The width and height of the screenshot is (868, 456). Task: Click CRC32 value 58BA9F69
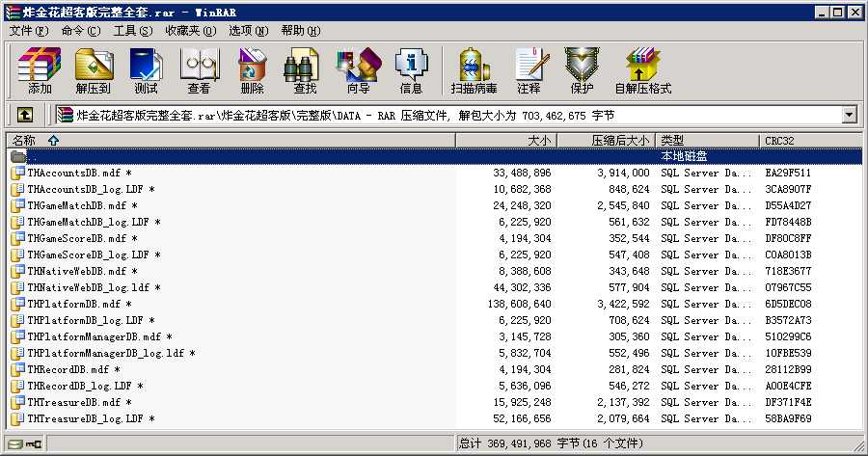[788, 418]
